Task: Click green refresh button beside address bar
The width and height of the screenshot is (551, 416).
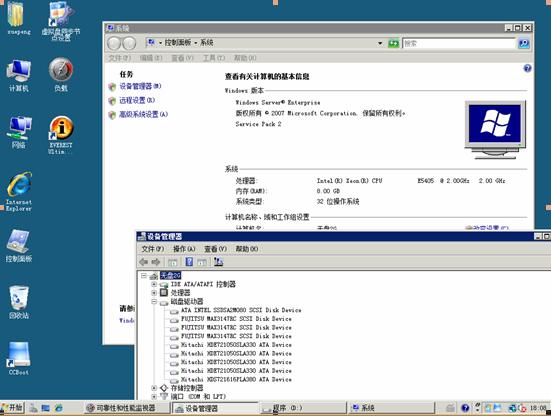Action: [393, 43]
